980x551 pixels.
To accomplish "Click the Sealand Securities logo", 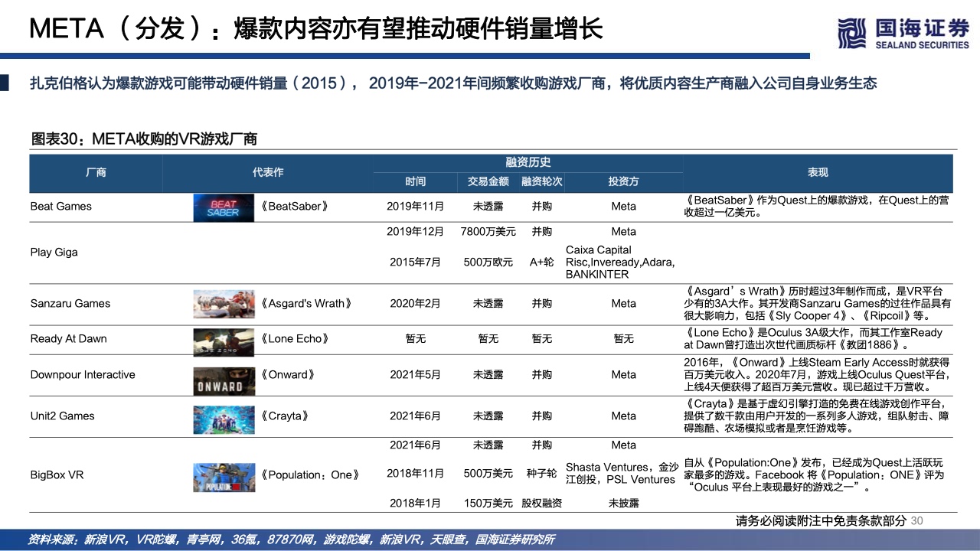I will (x=903, y=32).
